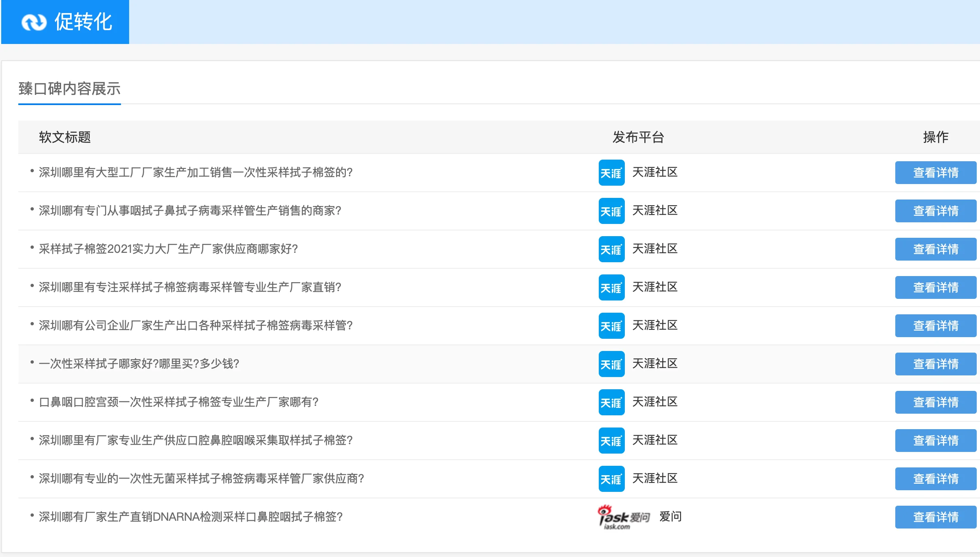View details for DNARNA检测采样 article
Image resolution: width=980 pixels, height=557 pixels.
[936, 517]
